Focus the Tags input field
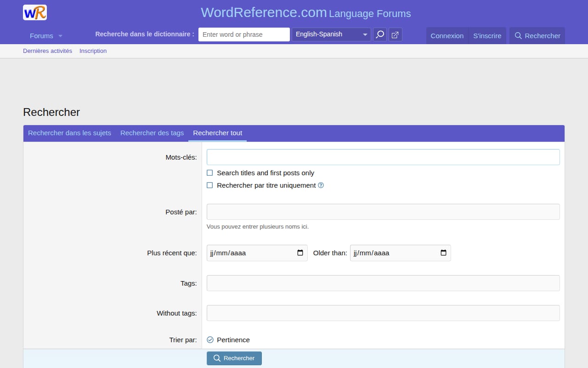Viewport: 588px width, 368px height. [383, 283]
